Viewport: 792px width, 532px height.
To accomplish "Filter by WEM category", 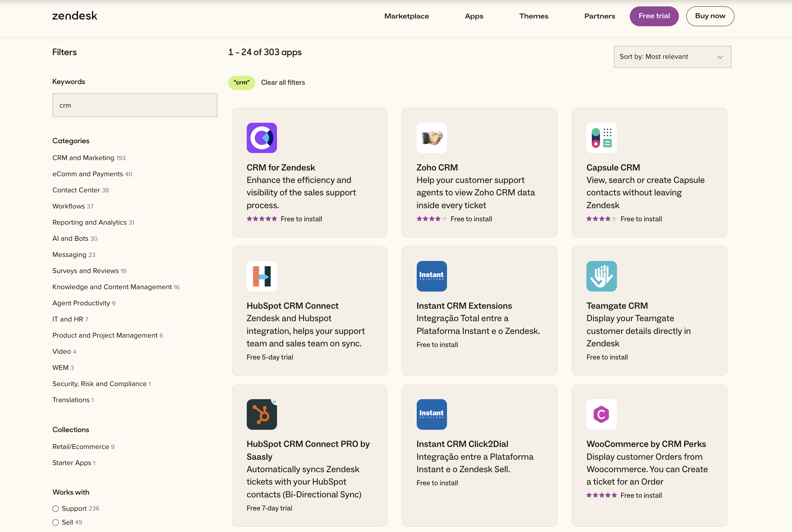I will tap(63, 368).
